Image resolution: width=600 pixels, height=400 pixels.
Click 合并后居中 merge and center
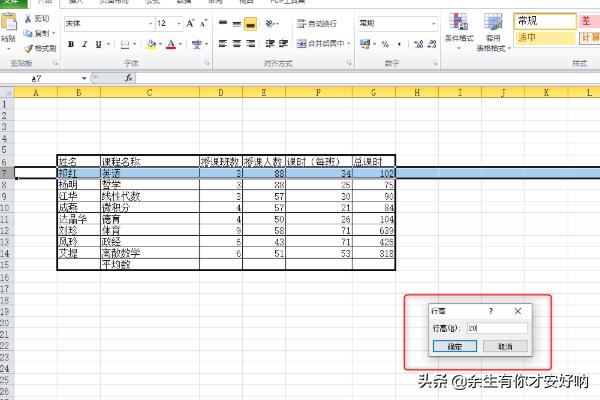[x=321, y=44]
